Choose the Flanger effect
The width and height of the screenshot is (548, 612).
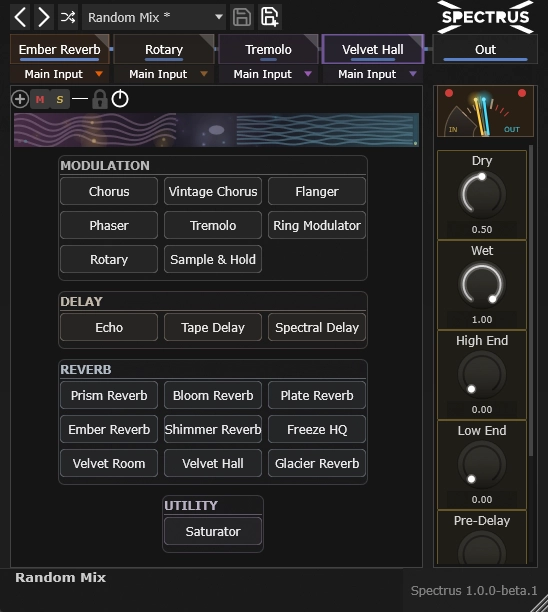click(317, 191)
